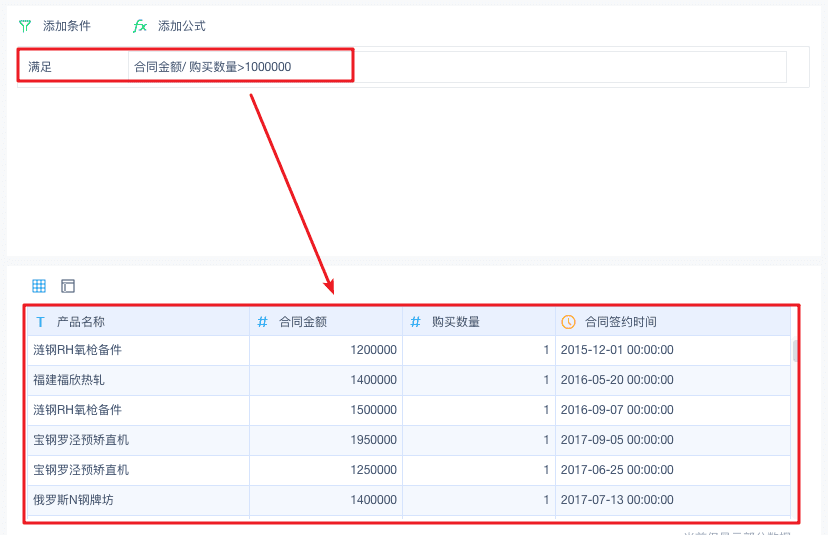Switch to the field list view icon

coord(68,286)
